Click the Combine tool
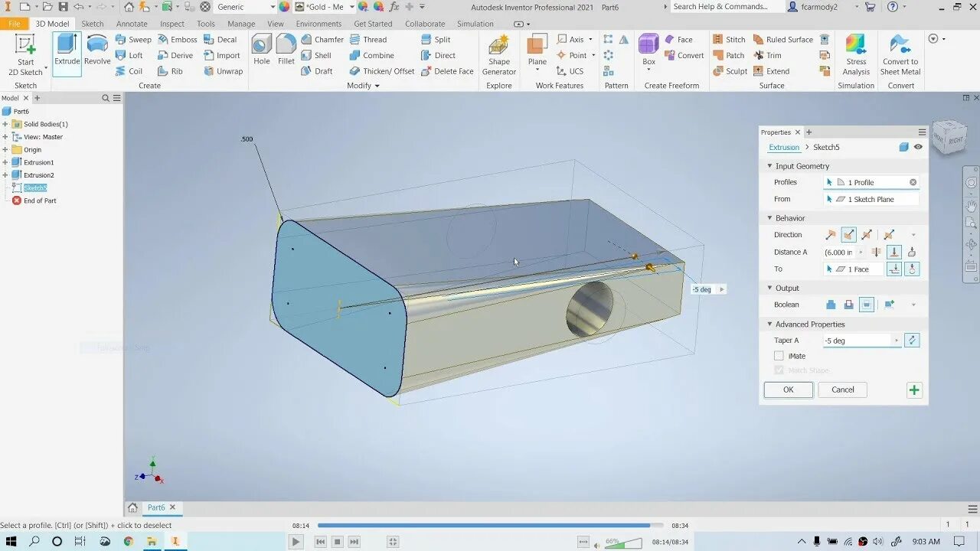 pyautogui.click(x=372, y=56)
